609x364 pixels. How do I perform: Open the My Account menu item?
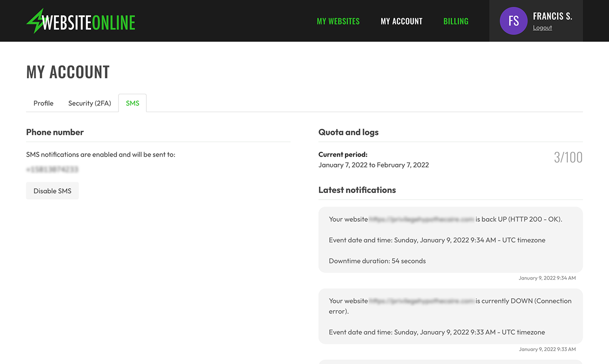coord(401,22)
